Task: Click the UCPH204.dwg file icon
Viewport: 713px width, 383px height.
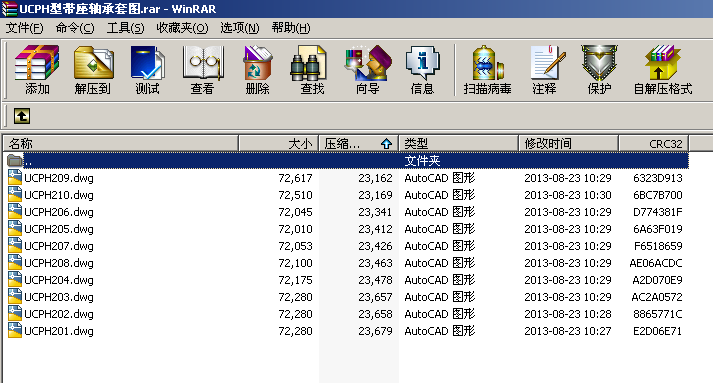Action: tap(15, 280)
